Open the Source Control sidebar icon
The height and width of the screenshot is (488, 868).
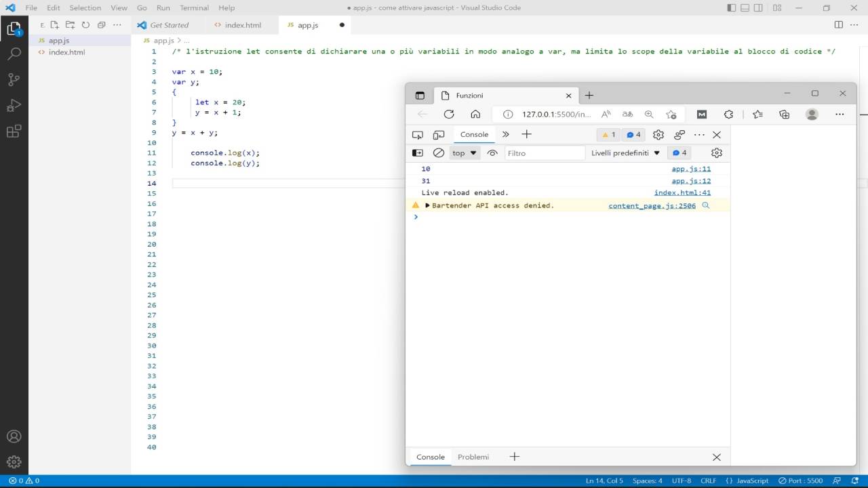click(x=15, y=79)
